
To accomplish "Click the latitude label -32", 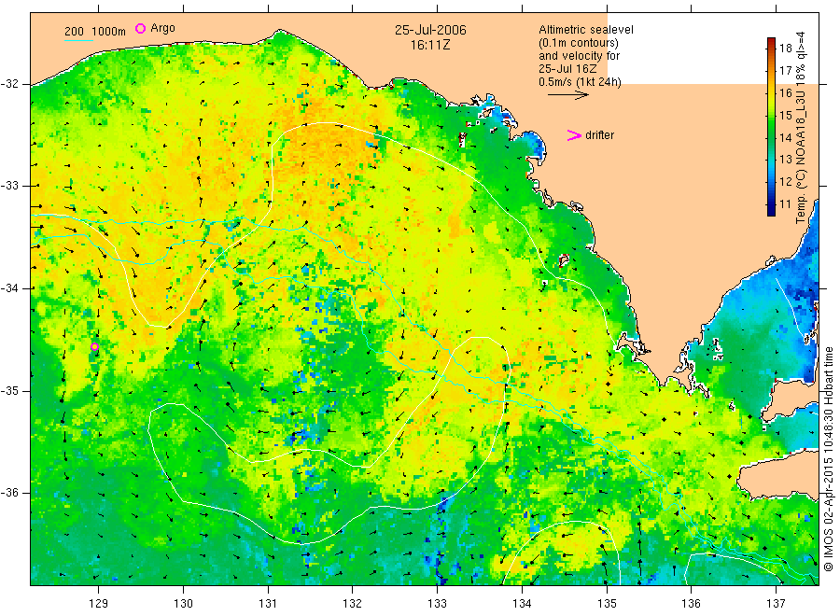I will tap(9, 84).
